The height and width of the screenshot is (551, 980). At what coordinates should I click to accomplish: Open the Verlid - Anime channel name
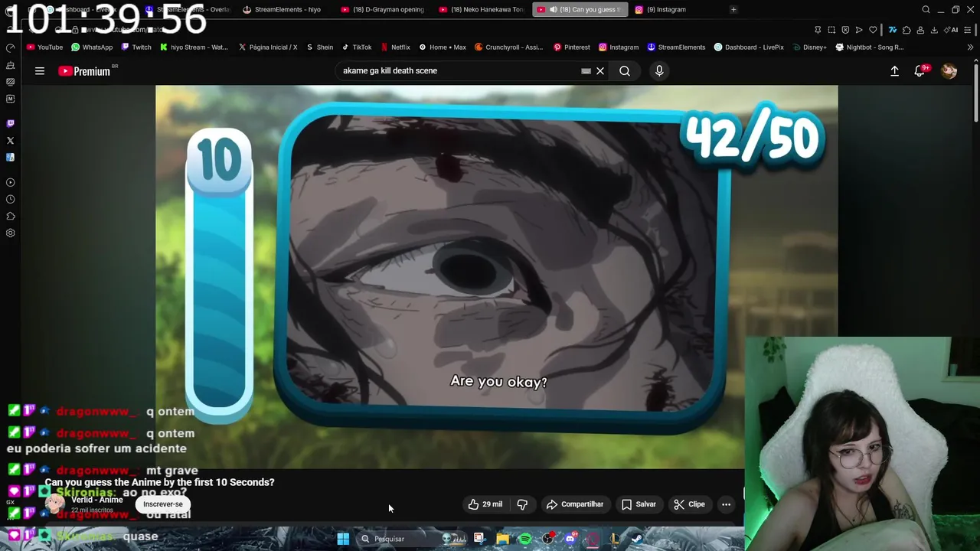pyautogui.click(x=97, y=500)
